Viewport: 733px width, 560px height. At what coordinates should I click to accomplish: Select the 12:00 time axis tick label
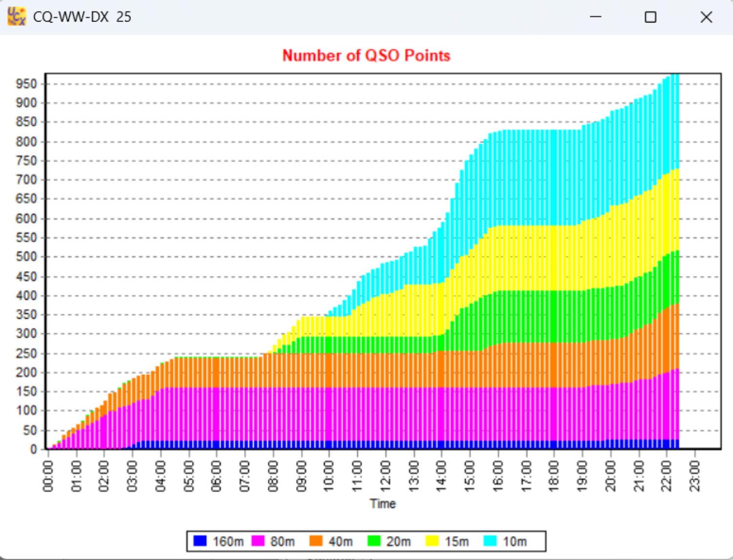(386, 476)
